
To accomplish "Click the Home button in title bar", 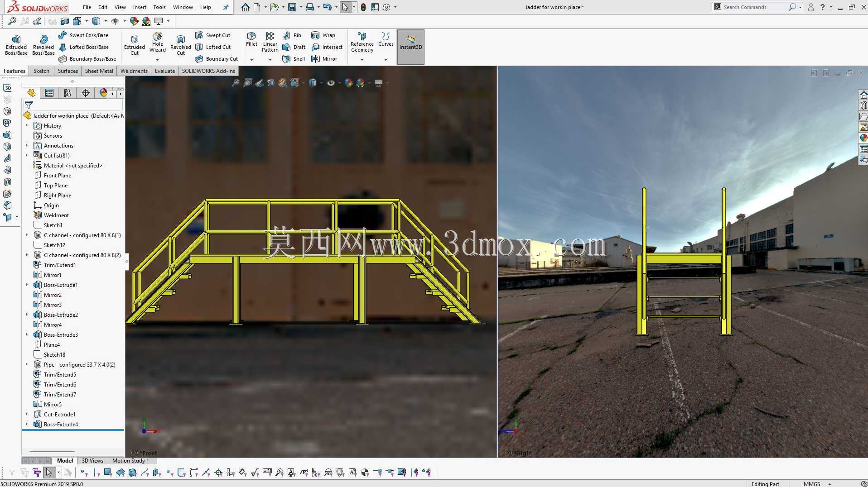I will (245, 7).
